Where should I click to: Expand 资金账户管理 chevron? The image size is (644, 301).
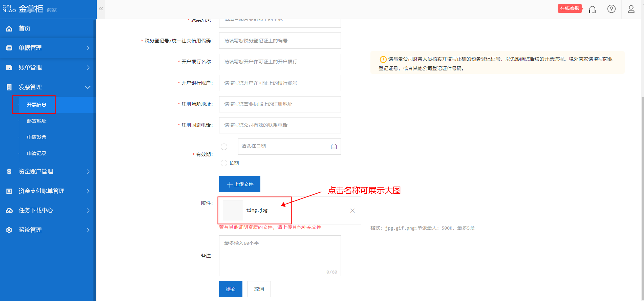click(88, 172)
